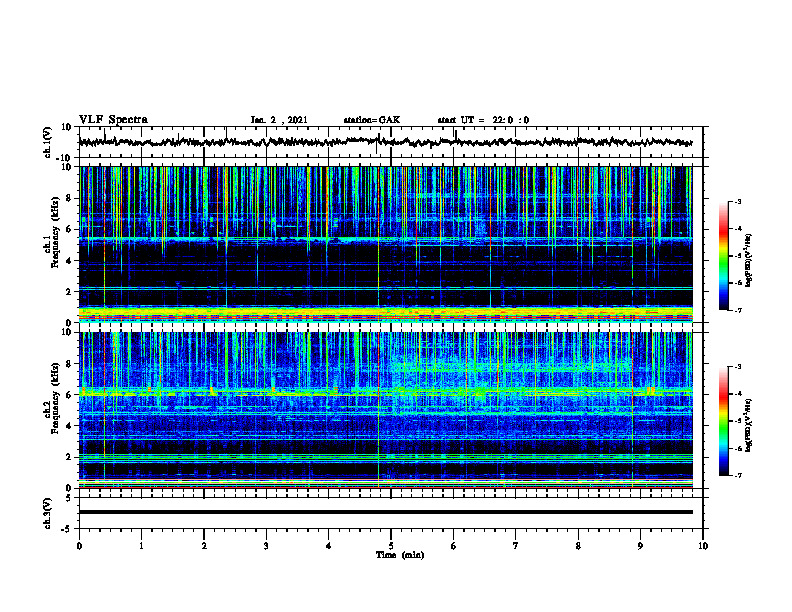This screenshot has height=612, width=792.
Task: Click the ch.2 spectrogram color scale bar
Action: click(723, 421)
